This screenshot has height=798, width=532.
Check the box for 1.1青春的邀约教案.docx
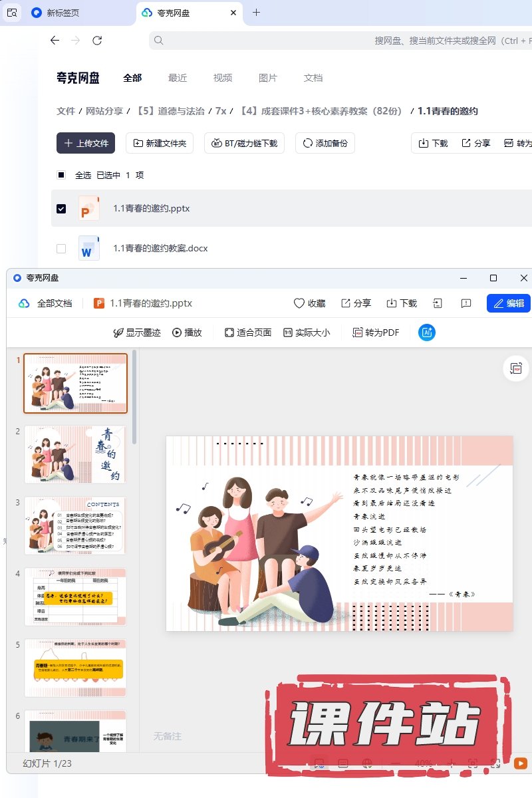pos(61,249)
